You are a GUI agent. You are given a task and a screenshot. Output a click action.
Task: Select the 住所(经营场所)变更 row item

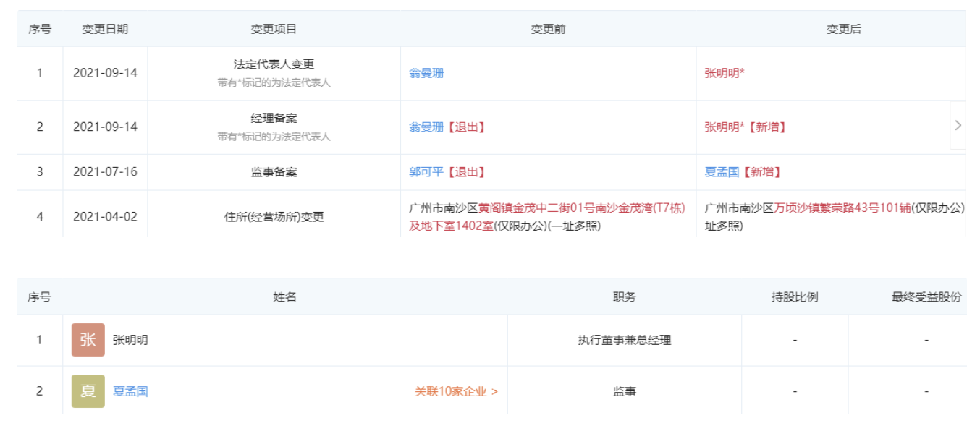[x=274, y=216]
